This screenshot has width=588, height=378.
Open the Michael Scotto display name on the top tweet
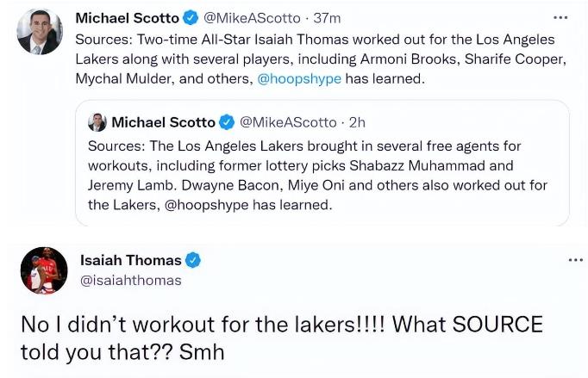pos(127,18)
